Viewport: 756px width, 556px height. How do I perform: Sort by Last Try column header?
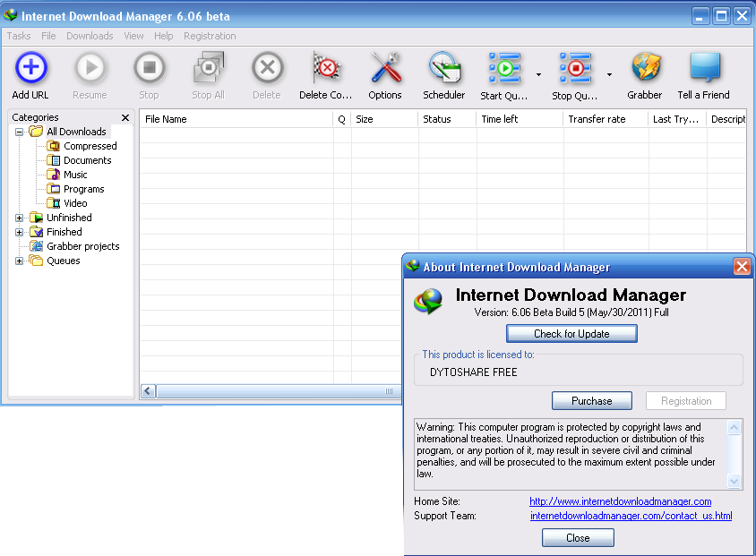click(x=677, y=119)
